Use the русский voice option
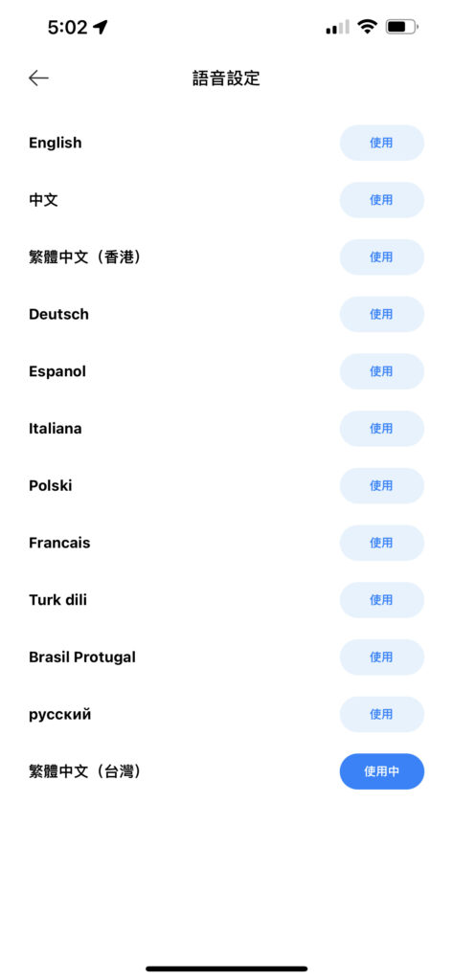453x980 pixels. pyautogui.click(x=382, y=714)
